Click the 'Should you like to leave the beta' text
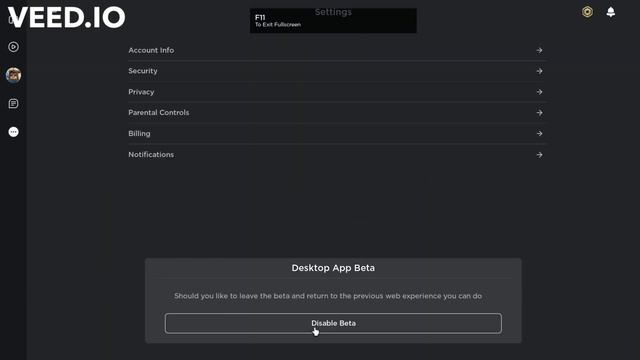 pyautogui.click(x=328, y=296)
